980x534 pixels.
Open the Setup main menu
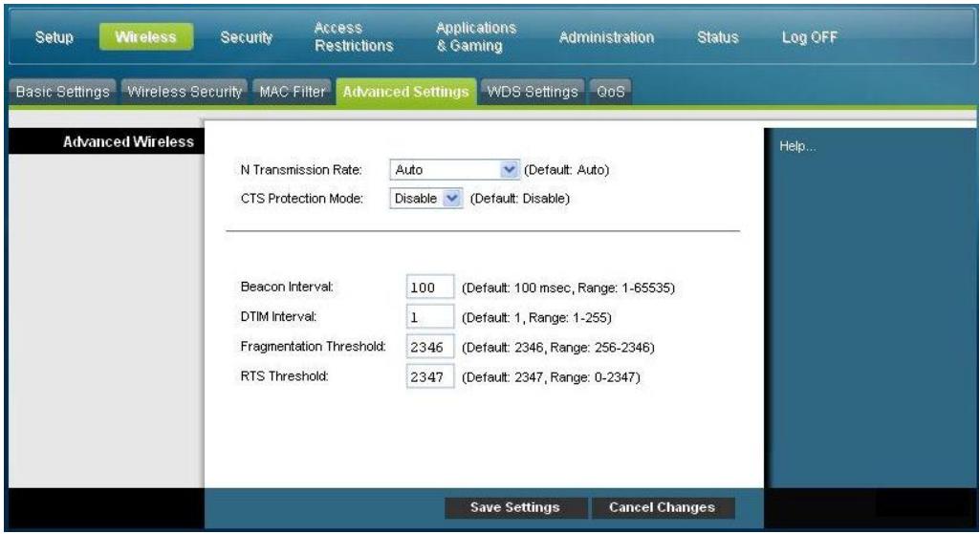54,37
